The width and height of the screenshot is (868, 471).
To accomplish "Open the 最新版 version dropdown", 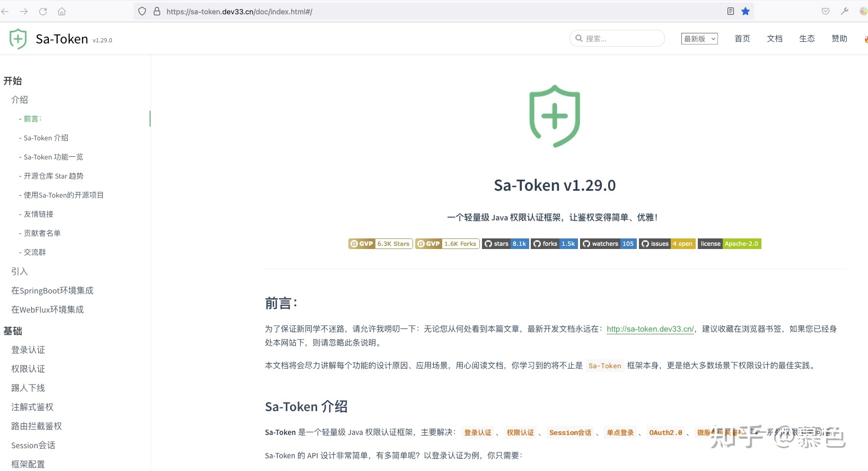I will 699,39.
